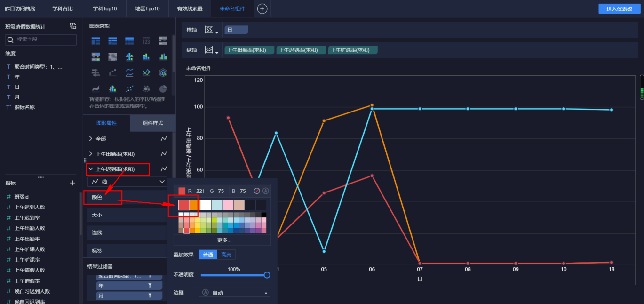Click the magnifier icon in 搜索字段 box
Screen dimensions: 644x304
coord(11,40)
